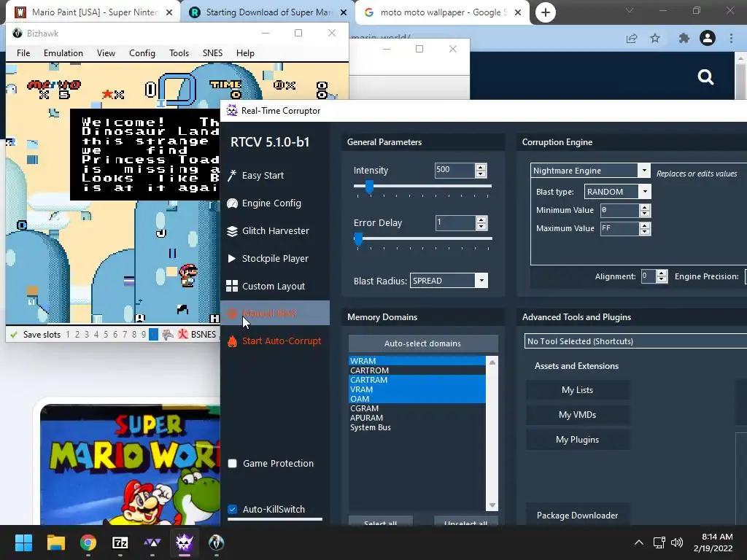Click the Glitch Harvester layers icon
This screenshot has width=747, height=560.
point(232,231)
